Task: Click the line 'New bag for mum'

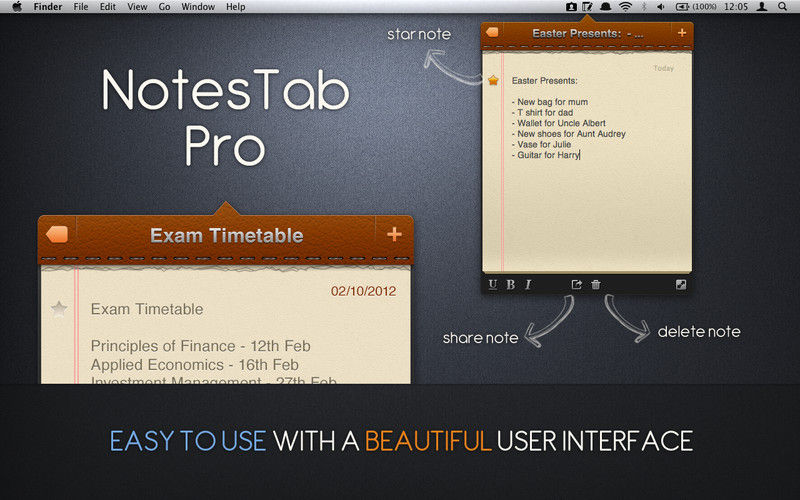Action: click(549, 102)
